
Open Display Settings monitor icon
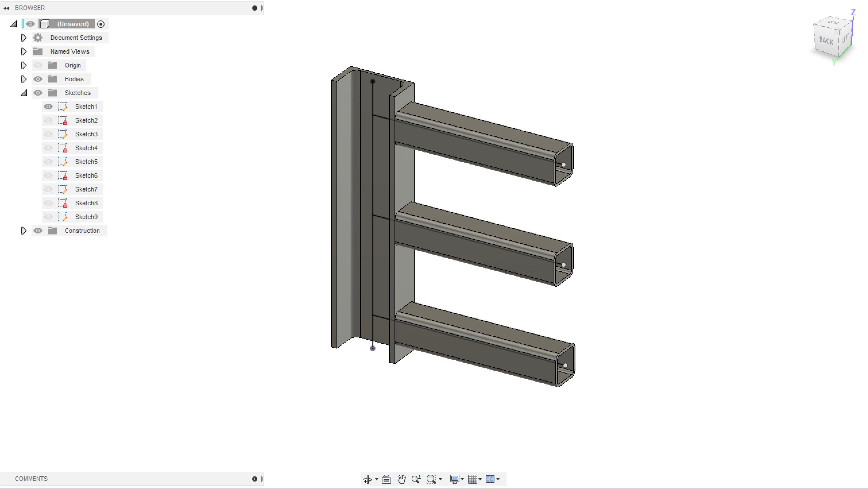[x=455, y=479]
